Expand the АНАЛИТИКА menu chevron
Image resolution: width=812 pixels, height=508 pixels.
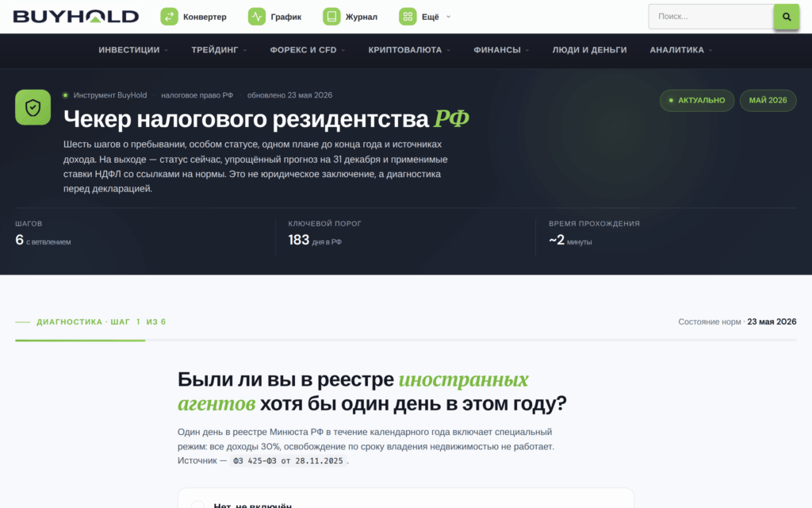(x=710, y=50)
